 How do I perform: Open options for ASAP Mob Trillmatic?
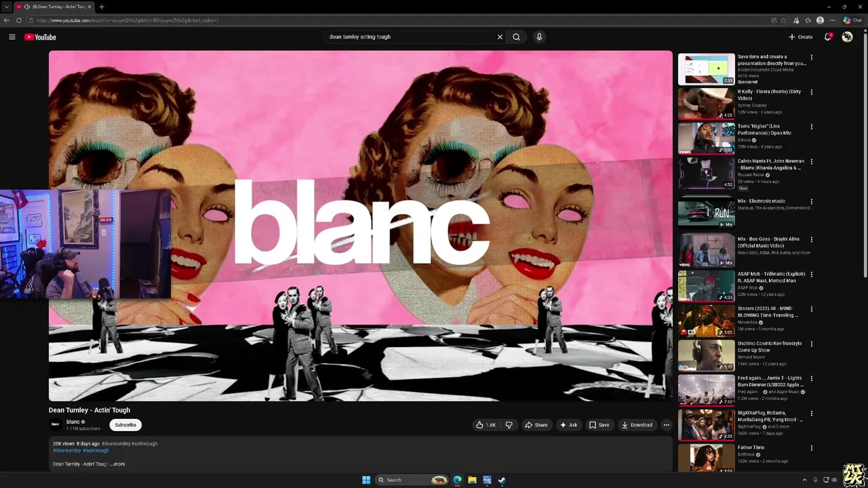[811, 274]
